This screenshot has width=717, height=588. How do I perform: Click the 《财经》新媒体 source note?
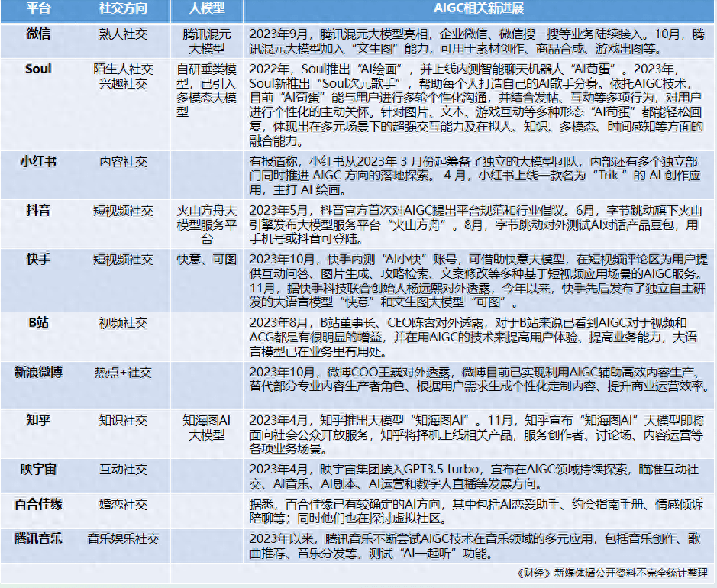click(x=612, y=573)
